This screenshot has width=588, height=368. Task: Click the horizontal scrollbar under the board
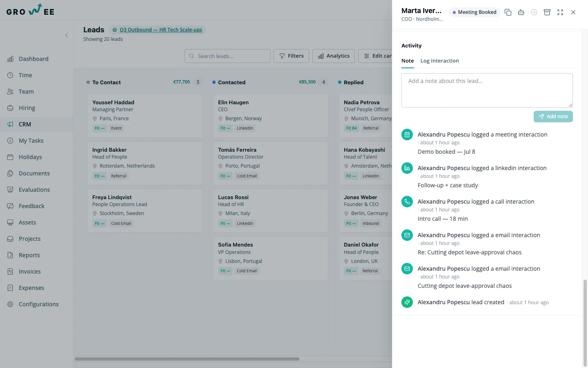click(187, 359)
